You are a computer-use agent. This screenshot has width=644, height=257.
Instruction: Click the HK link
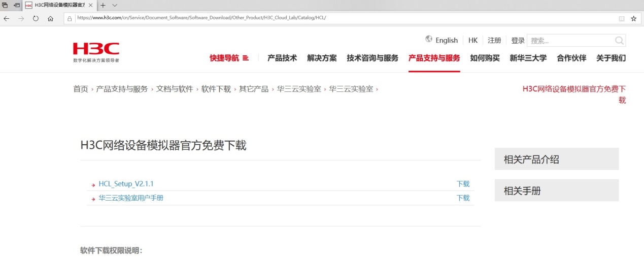473,41
